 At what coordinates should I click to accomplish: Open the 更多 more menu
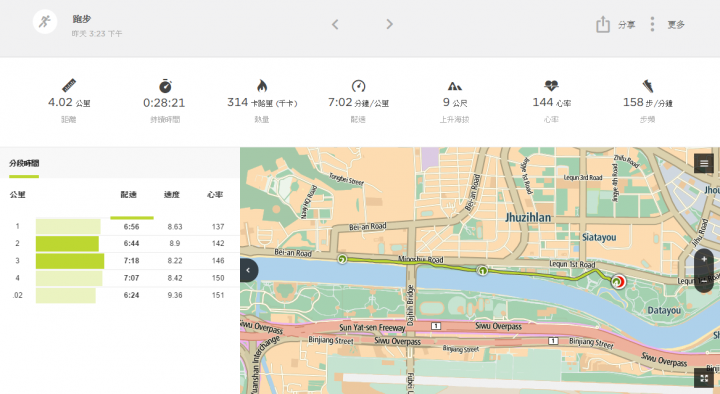tap(676, 25)
